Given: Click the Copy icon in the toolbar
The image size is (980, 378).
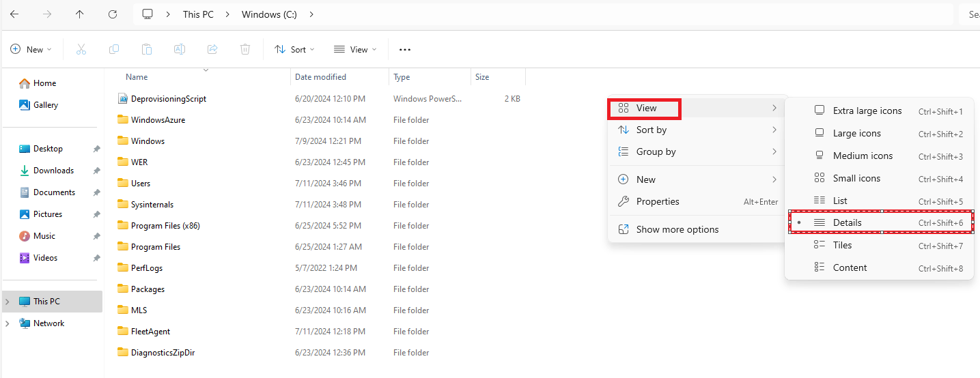Looking at the screenshot, I should coord(114,49).
